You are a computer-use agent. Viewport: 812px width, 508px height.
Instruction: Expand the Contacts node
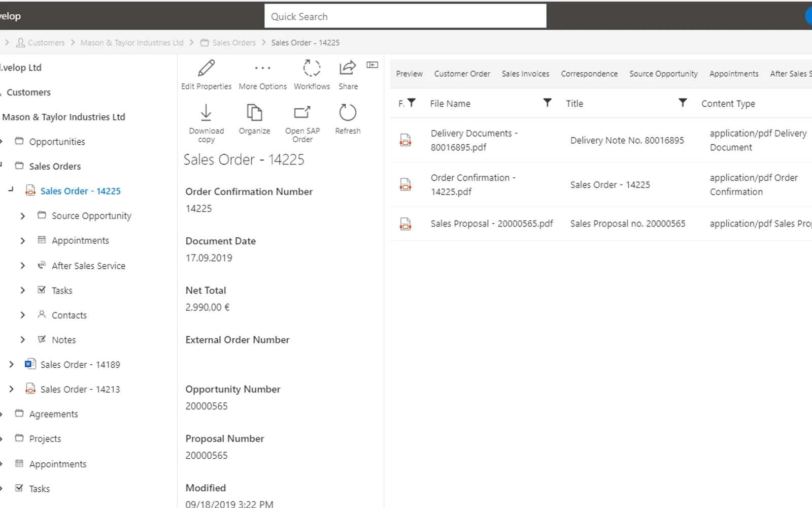tap(22, 315)
